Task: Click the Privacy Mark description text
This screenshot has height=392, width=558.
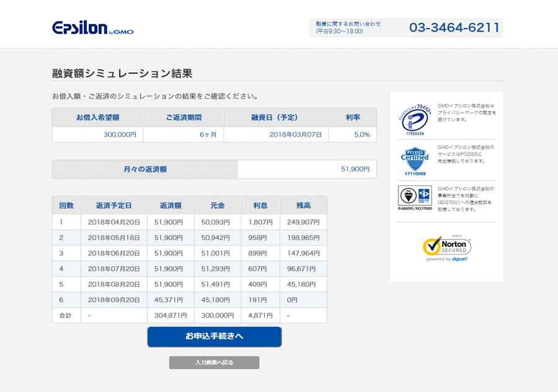Action: (x=467, y=113)
